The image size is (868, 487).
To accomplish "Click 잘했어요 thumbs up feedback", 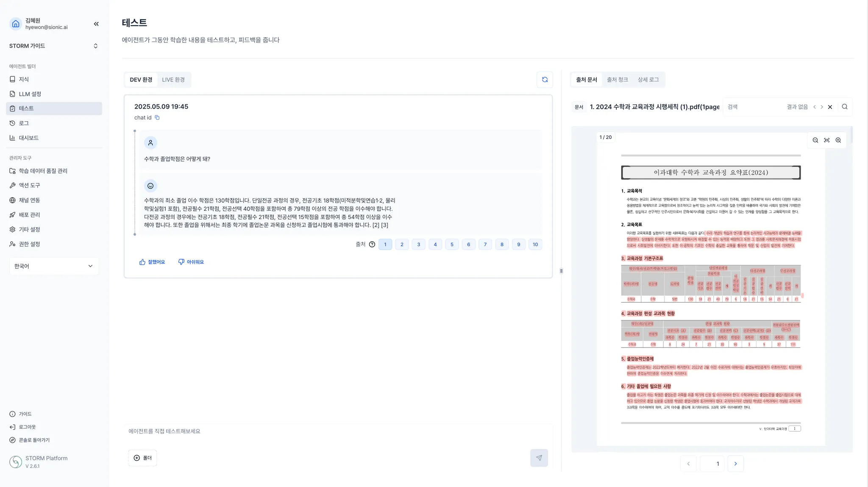I will [x=152, y=262].
